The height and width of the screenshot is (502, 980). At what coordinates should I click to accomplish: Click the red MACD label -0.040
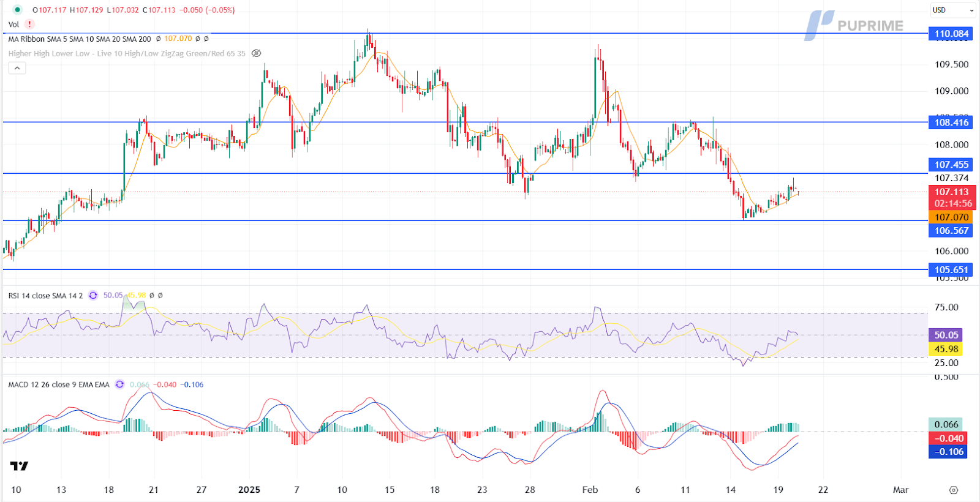(x=949, y=438)
